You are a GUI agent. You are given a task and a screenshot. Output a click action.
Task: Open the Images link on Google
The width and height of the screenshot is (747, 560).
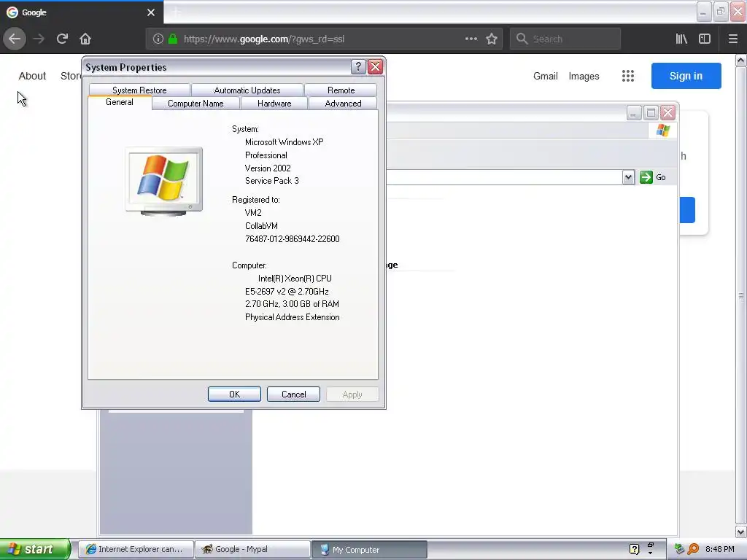pyautogui.click(x=584, y=76)
